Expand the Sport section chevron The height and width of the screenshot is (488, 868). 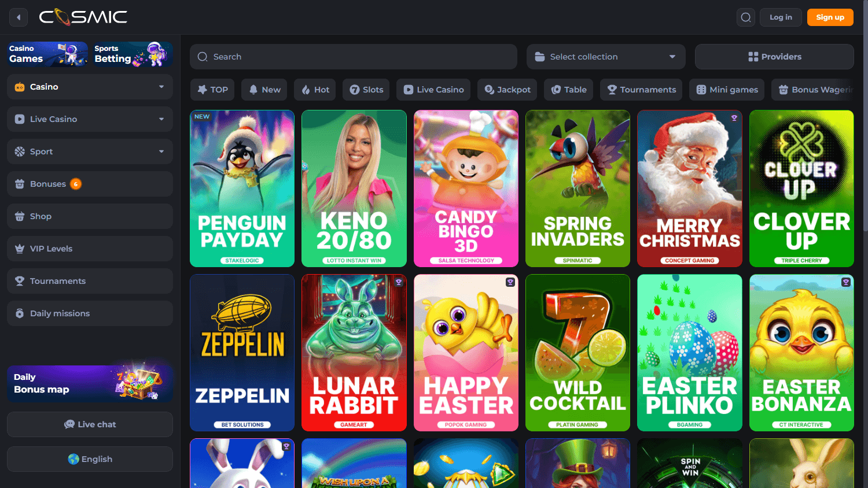coord(161,151)
